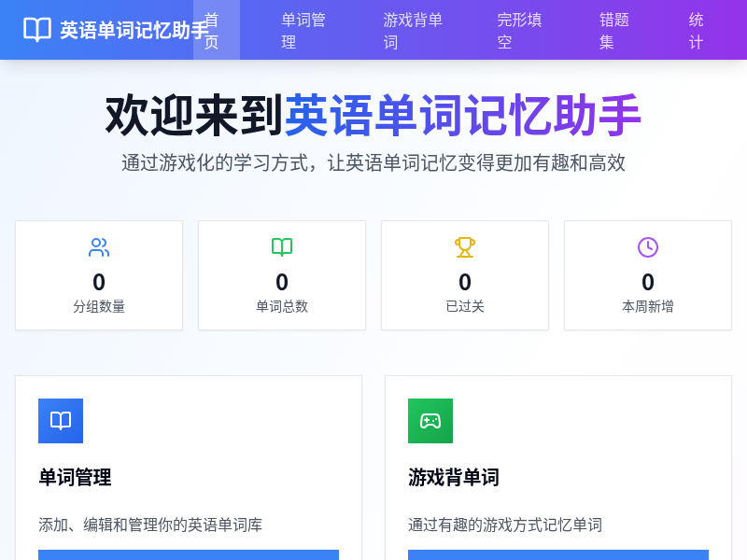Click the 0 value above 本周新增
This screenshot has width=747, height=560.
tap(648, 282)
